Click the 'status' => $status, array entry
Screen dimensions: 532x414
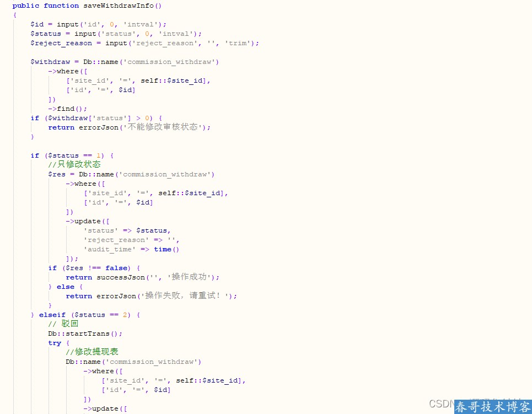tap(127, 231)
